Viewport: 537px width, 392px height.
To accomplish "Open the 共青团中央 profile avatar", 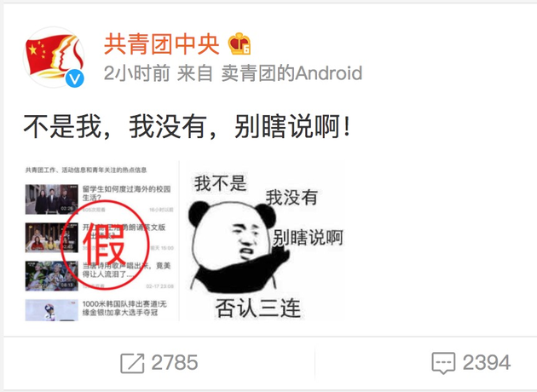I will (54, 57).
